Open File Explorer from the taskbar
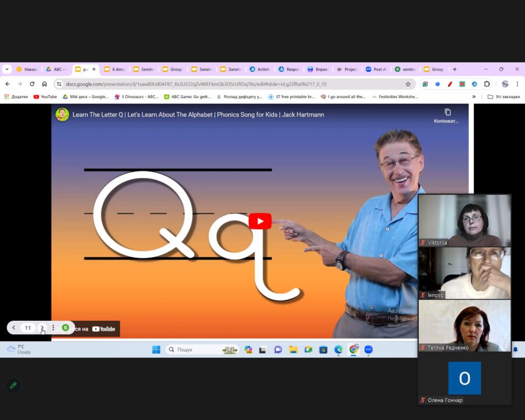This screenshot has height=420, width=525. point(293,349)
